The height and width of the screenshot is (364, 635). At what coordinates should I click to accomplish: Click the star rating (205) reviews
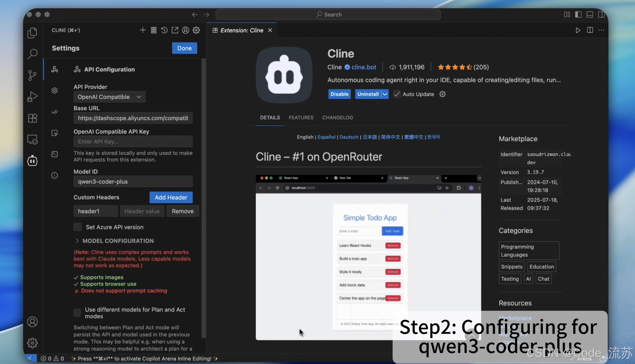463,67
